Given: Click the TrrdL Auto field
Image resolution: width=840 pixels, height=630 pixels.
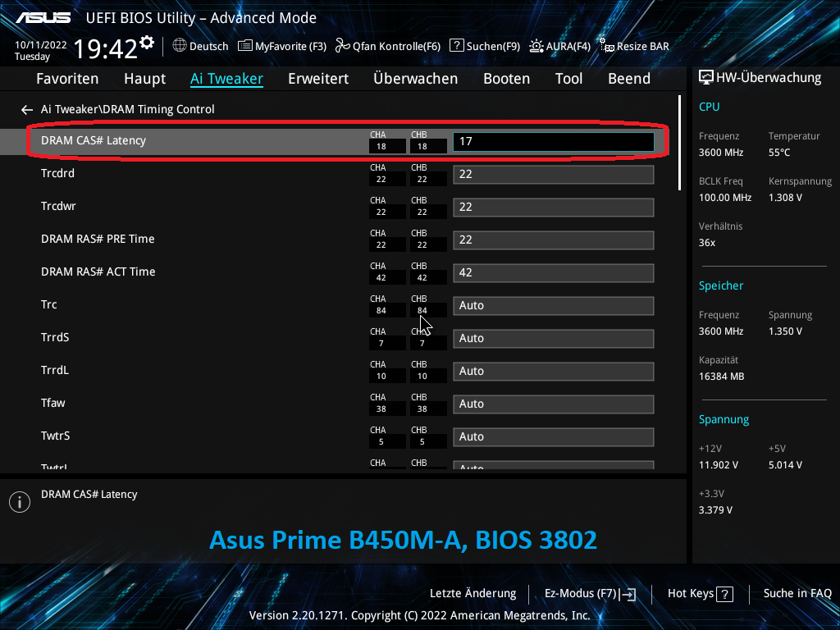Looking at the screenshot, I should pos(554,372).
